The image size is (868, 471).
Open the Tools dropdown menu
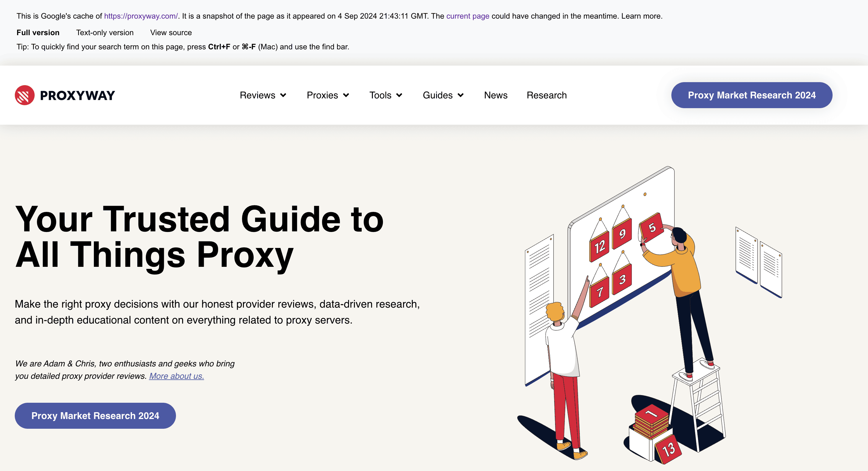385,95
